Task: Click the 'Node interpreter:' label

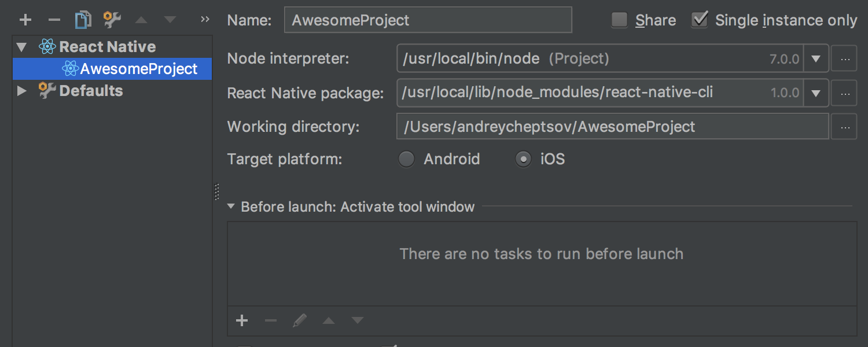Action: point(288,59)
